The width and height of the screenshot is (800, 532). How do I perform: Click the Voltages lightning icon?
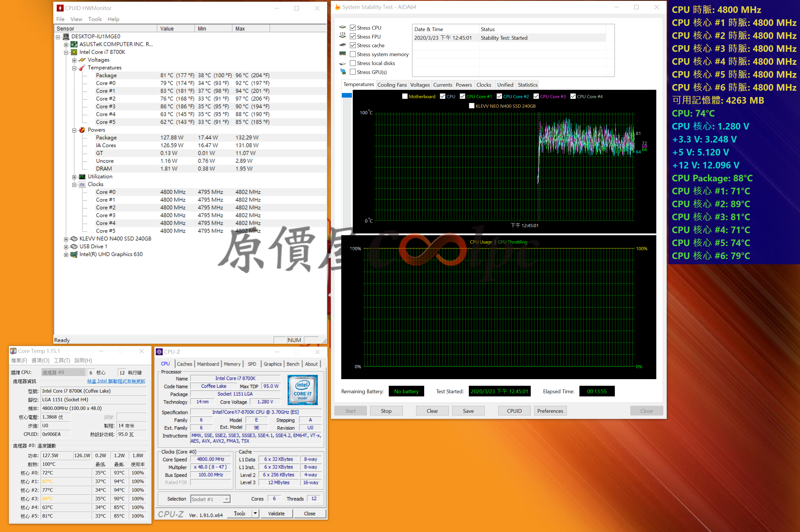point(82,60)
